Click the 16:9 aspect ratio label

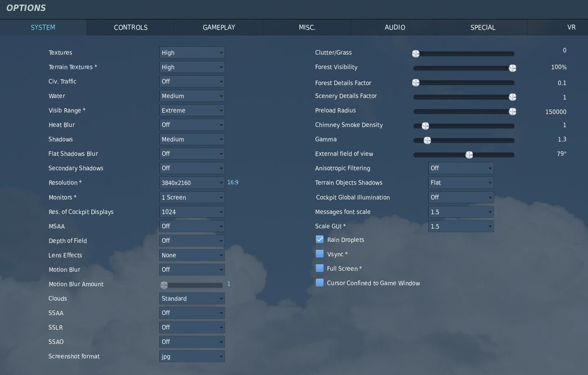(233, 182)
